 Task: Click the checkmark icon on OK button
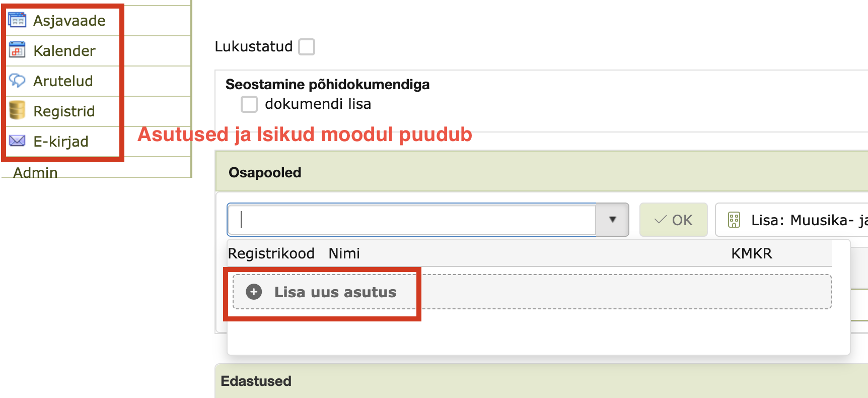coord(660,220)
